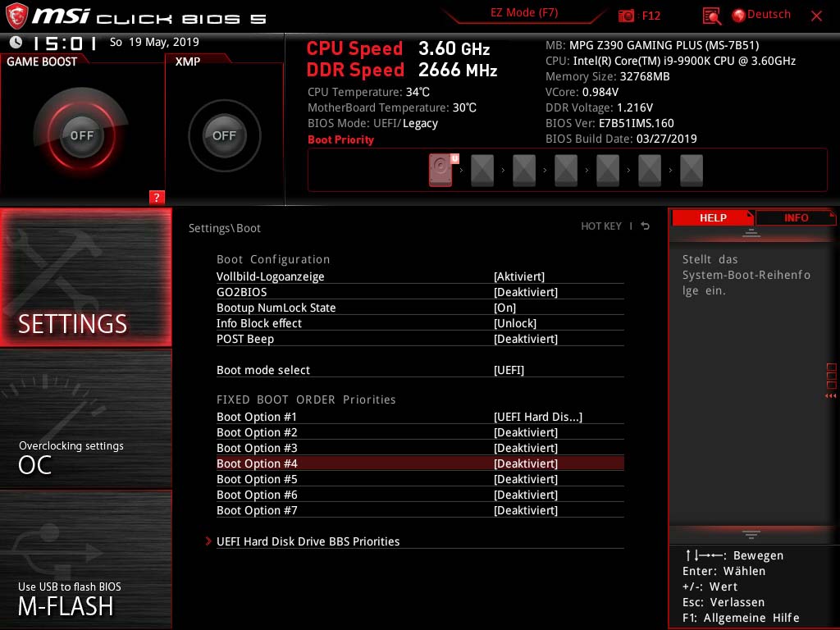
Task: Switch to the HELP tab
Action: (x=713, y=217)
